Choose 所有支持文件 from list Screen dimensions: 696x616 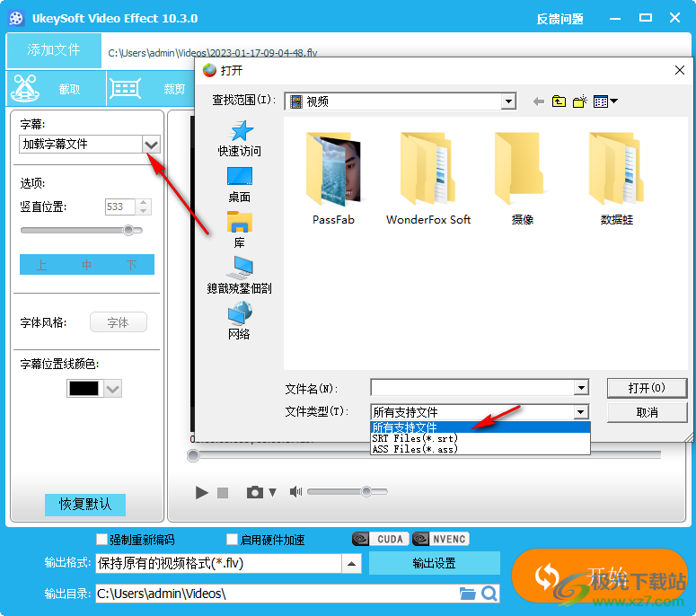pos(480,427)
